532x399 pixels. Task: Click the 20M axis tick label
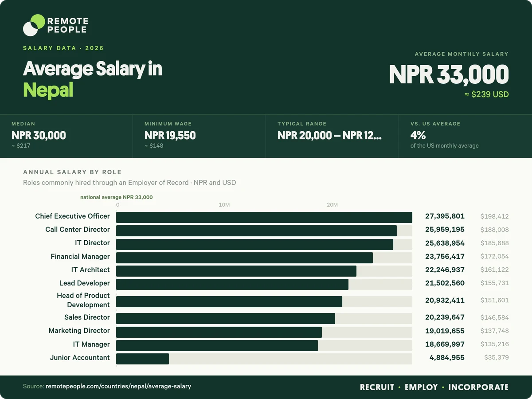pos(332,205)
